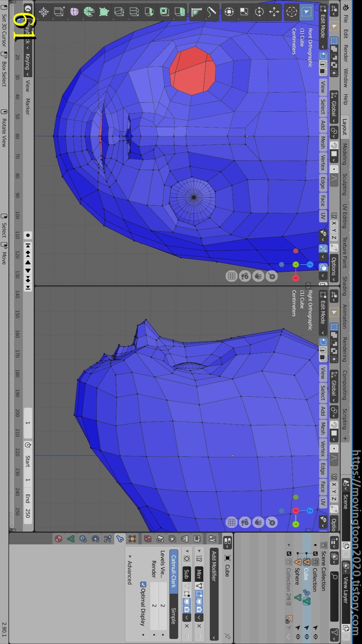Open Render properties tab icon
362x644 pixels.
(197, 539)
